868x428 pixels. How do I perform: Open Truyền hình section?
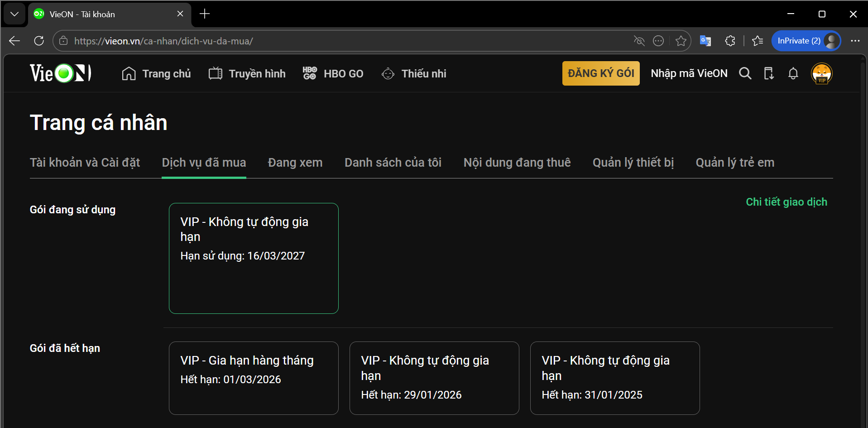pos(247,73)
